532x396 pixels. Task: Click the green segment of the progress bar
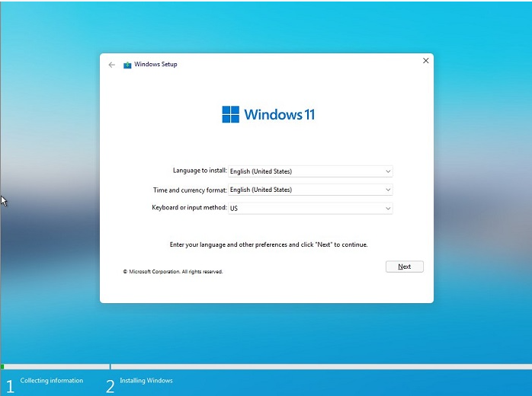coord(2,367)
